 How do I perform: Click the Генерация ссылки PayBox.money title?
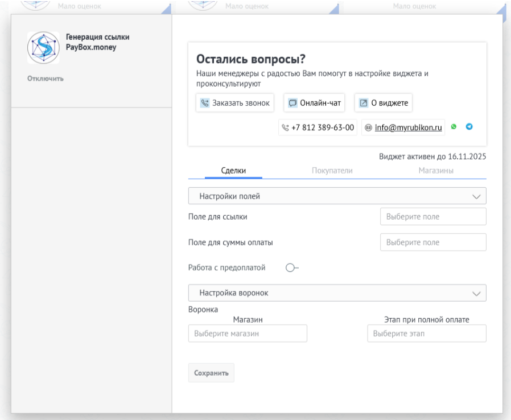pos(97,42)
